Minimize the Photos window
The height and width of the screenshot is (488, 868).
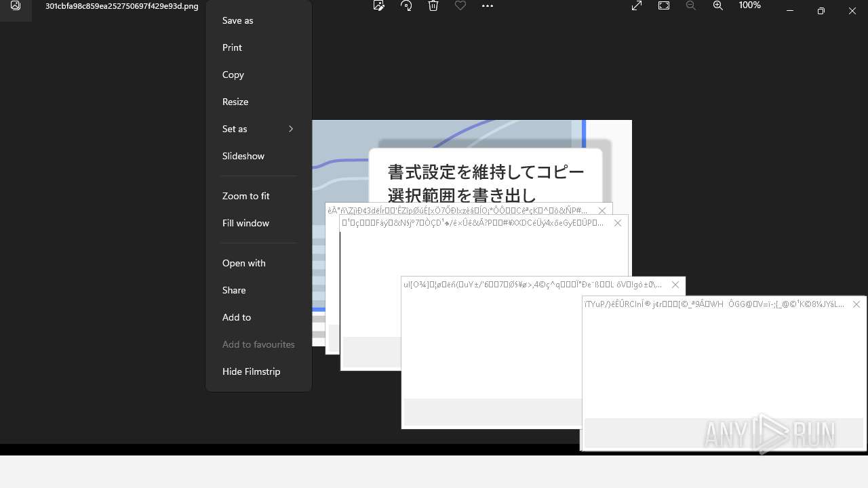pos(790,11)
